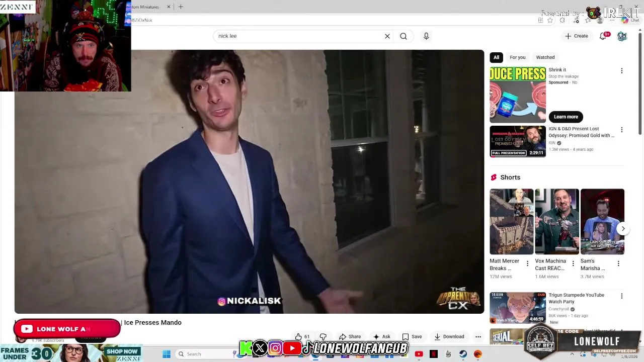Open options for IGN Lost Odyssey video
The height and width of the screenshot is (362, 644).
622,130
